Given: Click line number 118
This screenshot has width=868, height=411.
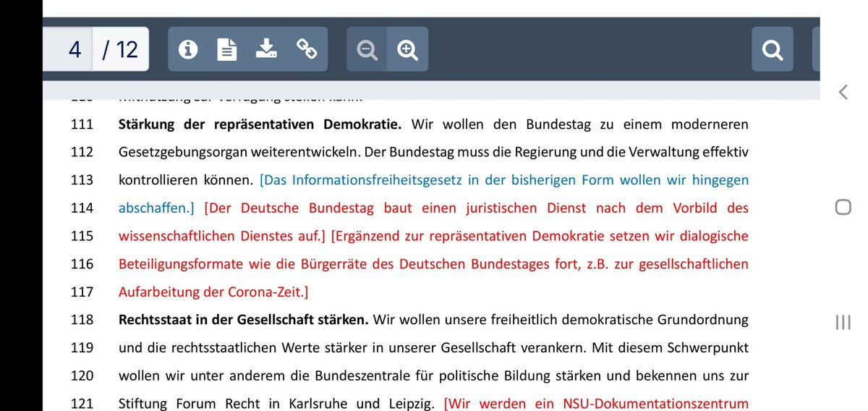Looking at the screenshot, I should coord(82,320).
